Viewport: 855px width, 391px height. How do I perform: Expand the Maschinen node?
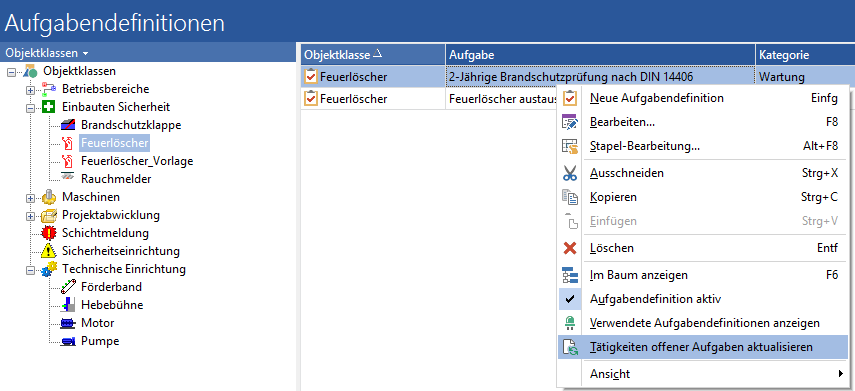pos(31,197)
